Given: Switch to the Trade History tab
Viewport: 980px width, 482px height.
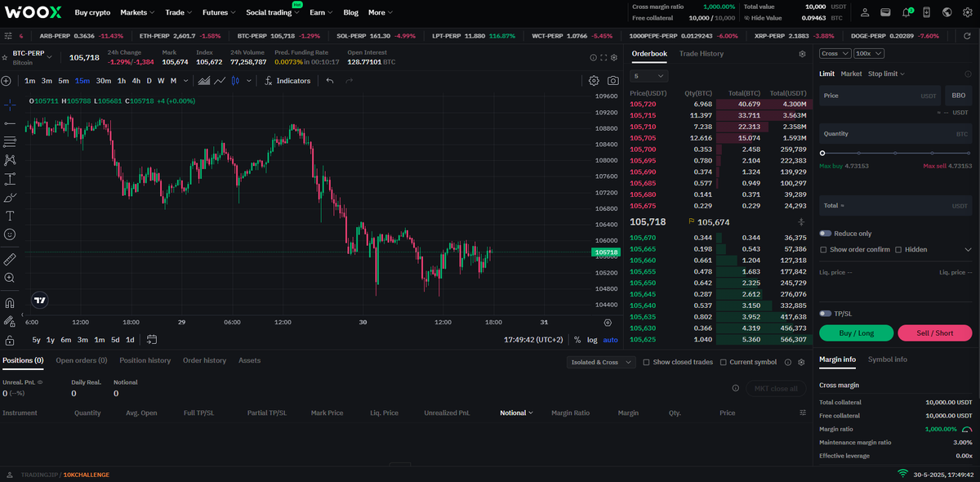Looking at the screenshot, I should [702, 54].
